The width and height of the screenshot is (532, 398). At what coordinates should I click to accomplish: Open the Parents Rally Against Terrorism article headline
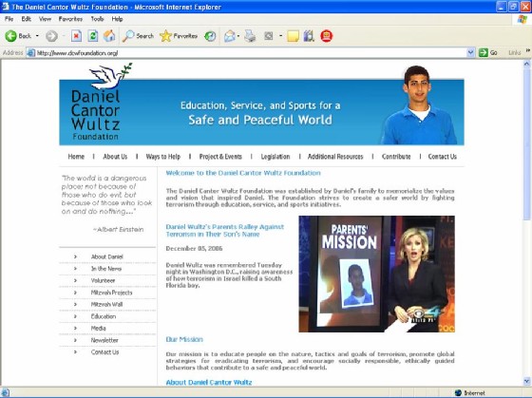(x=224, y=231)
